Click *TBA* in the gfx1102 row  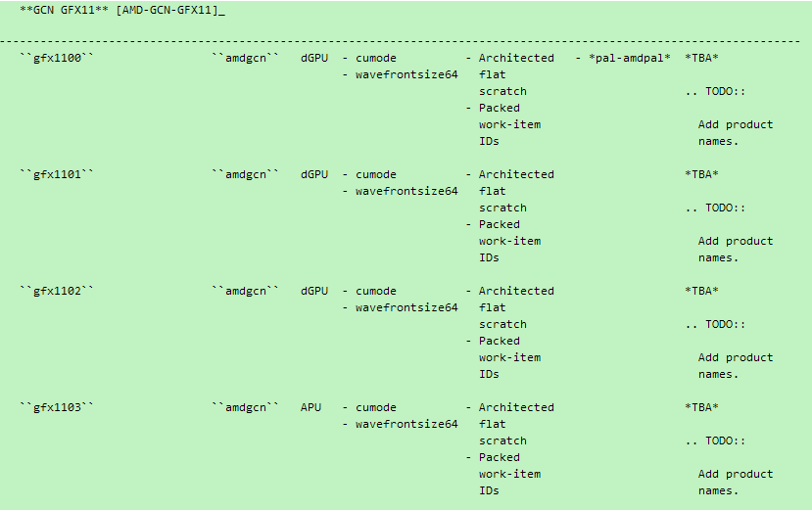coord(701,291)
